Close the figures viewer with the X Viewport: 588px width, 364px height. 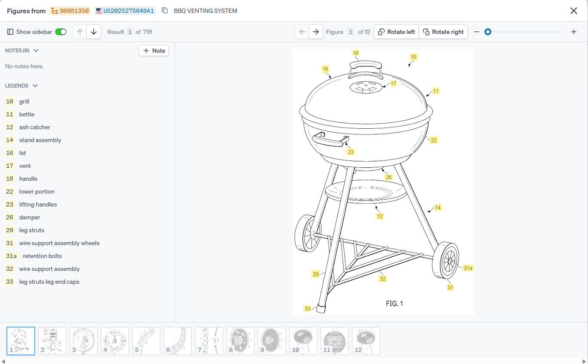[x=573, y=11]
